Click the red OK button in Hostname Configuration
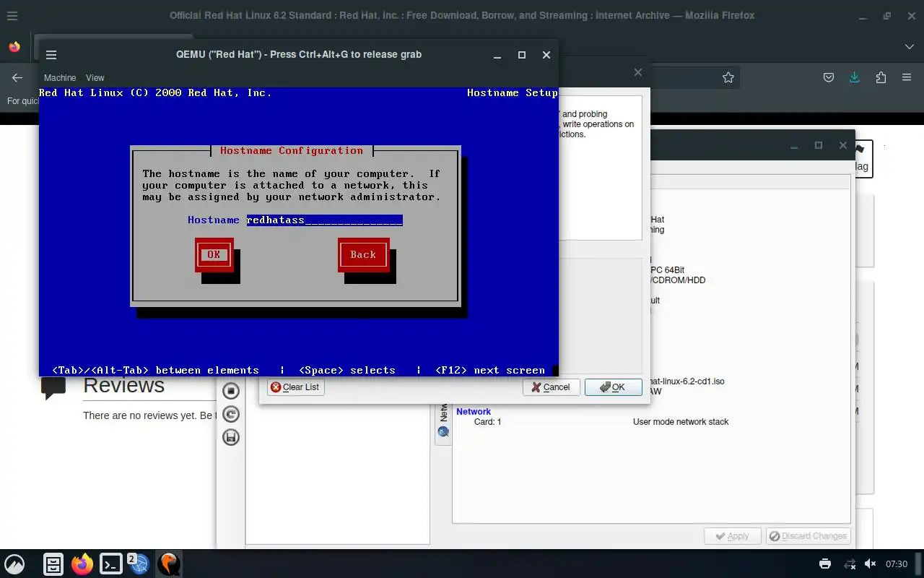Image resolution: width=924 pixels, height=578 pixels. [214, 254]
